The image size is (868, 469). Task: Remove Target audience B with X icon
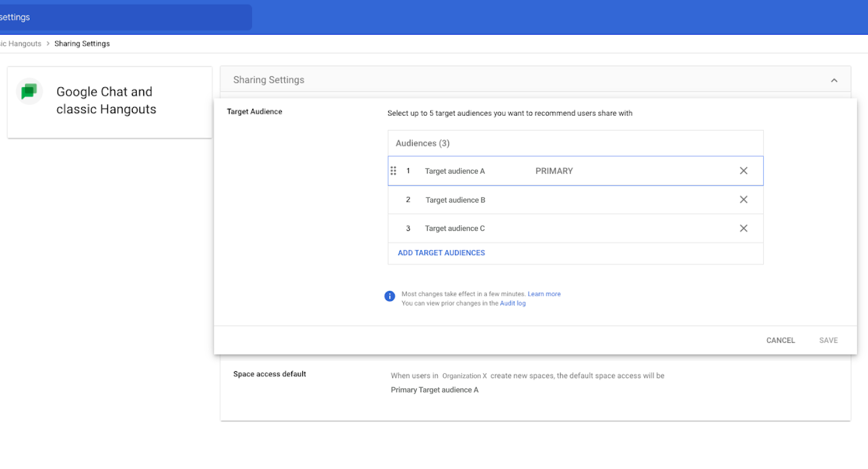[744, 200]
